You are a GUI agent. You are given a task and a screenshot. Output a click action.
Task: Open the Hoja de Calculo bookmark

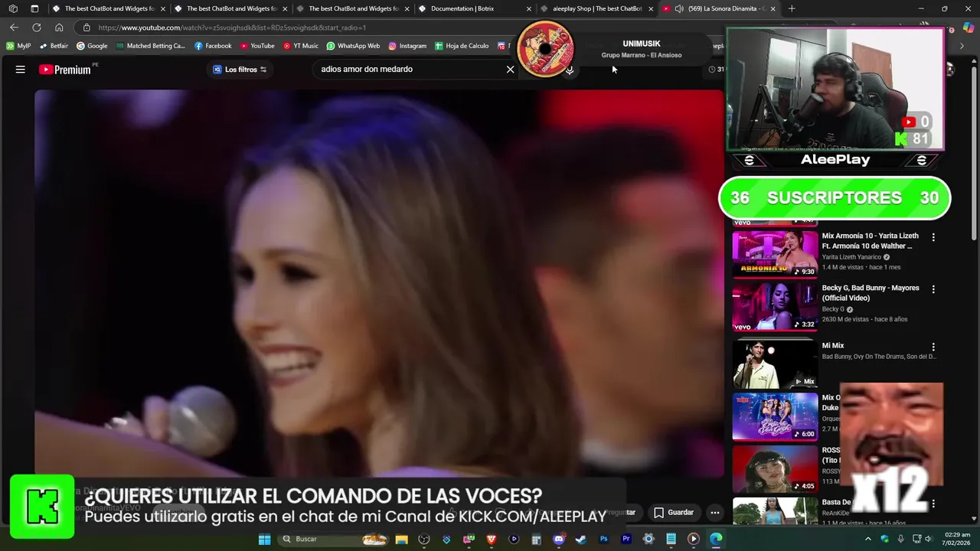(x=462, y=46)
